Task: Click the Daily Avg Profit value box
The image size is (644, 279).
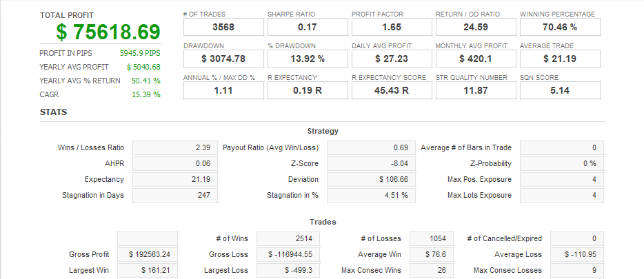Action: coord(392,59)
